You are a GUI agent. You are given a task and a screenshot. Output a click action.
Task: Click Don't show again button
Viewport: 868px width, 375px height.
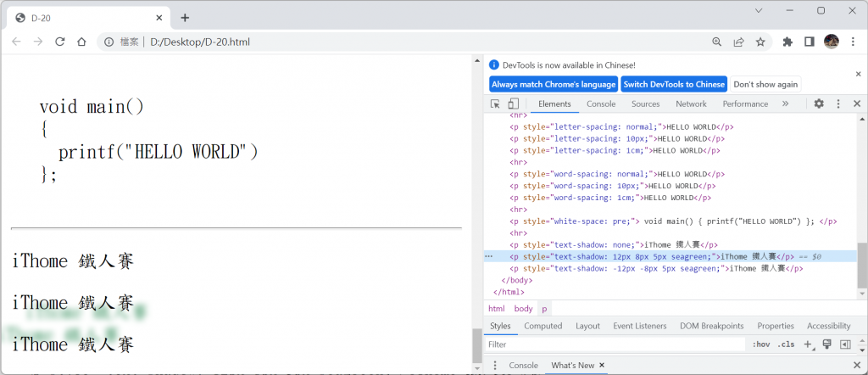click(x=765, y=84)
